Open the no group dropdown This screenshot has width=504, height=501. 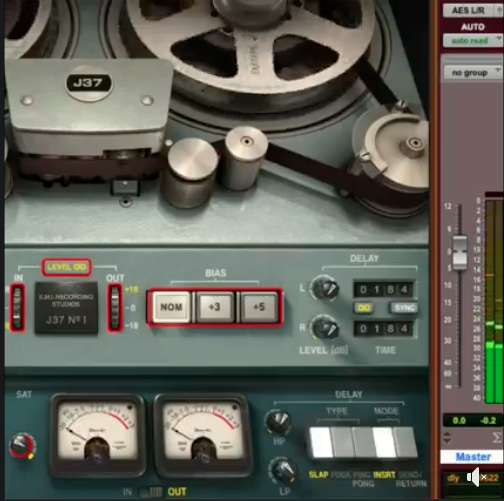473,73
